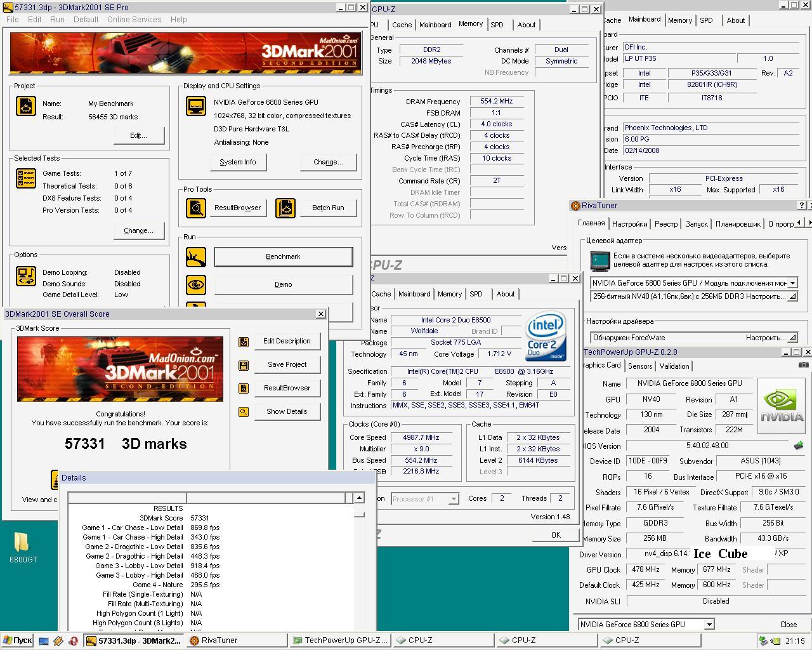812x650 pixels.
Task: Open the Help menu in 3DMark2001
Action: tap(178, 19)
